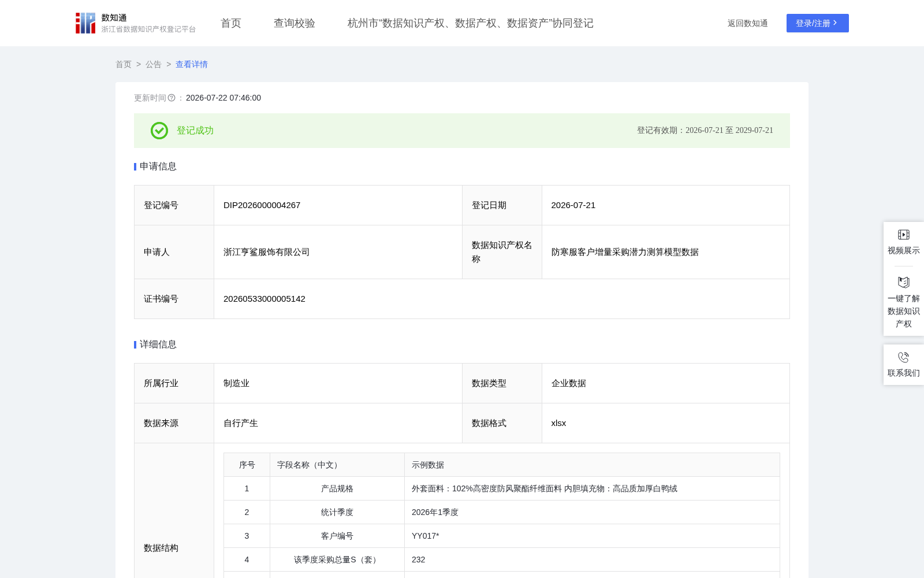Viewport: 924px width, 578px height.
Task: Click registration date 2026-07-21 value
Action: tap(573, 205)
